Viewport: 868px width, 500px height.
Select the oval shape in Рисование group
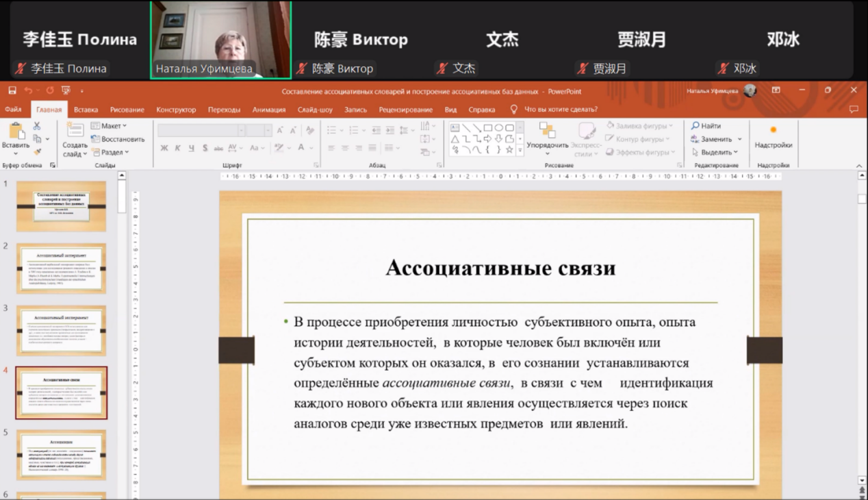coord(498,128)
